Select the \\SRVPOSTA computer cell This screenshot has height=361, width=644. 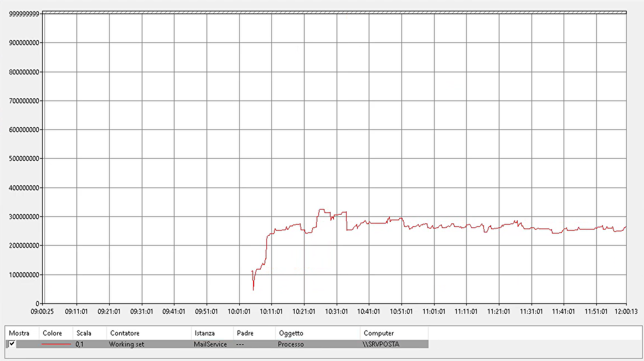point(381,344)
